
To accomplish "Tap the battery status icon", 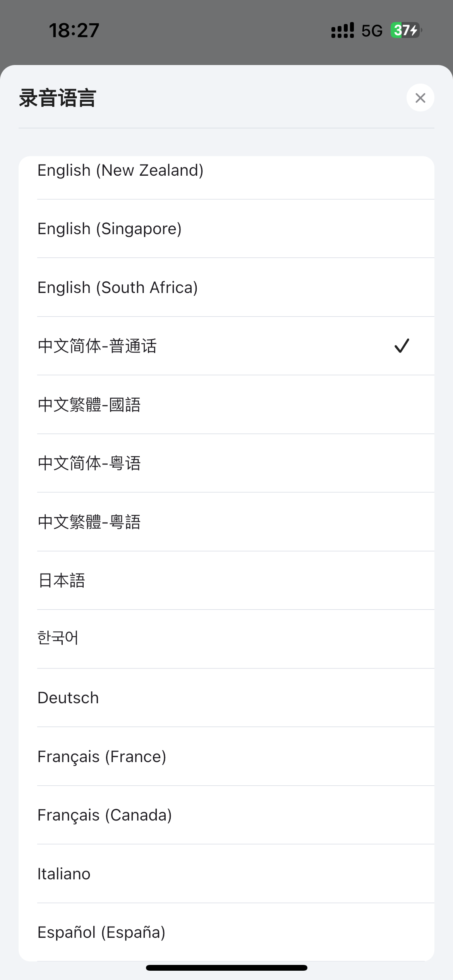I will 406,30.
